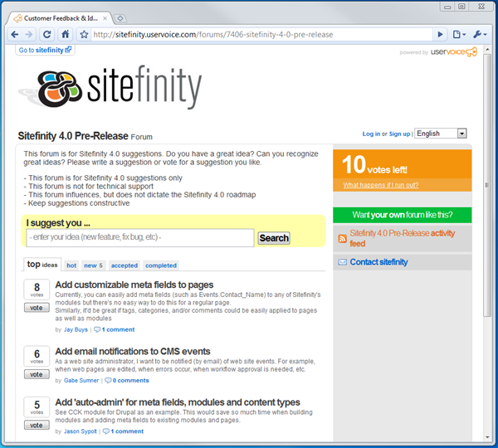Open the English language dropdown
The image size is (498, 448).
point(441,134)
